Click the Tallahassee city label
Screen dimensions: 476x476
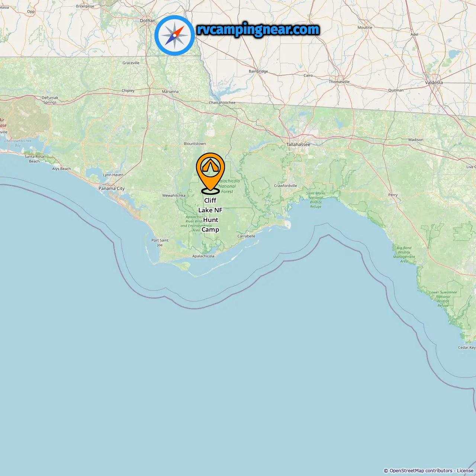(298, 144)
